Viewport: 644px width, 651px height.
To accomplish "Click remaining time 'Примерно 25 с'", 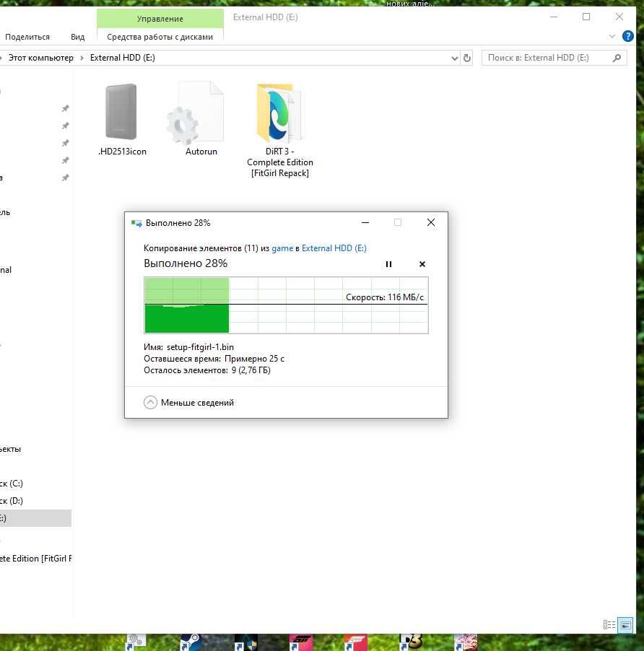I will coord(254,359).
